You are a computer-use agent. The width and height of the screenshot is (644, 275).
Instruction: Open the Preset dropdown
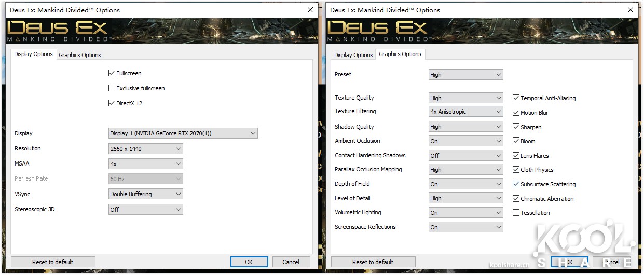[x=466, y=74]
